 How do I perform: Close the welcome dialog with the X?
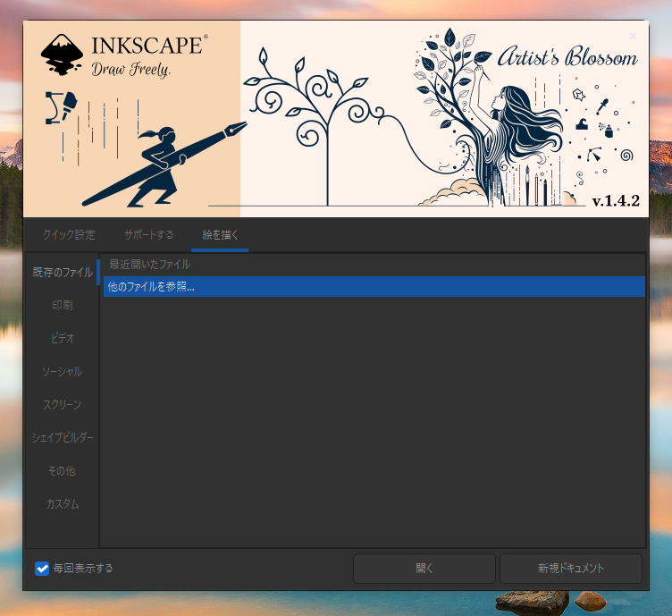click(x=633, y=36)
